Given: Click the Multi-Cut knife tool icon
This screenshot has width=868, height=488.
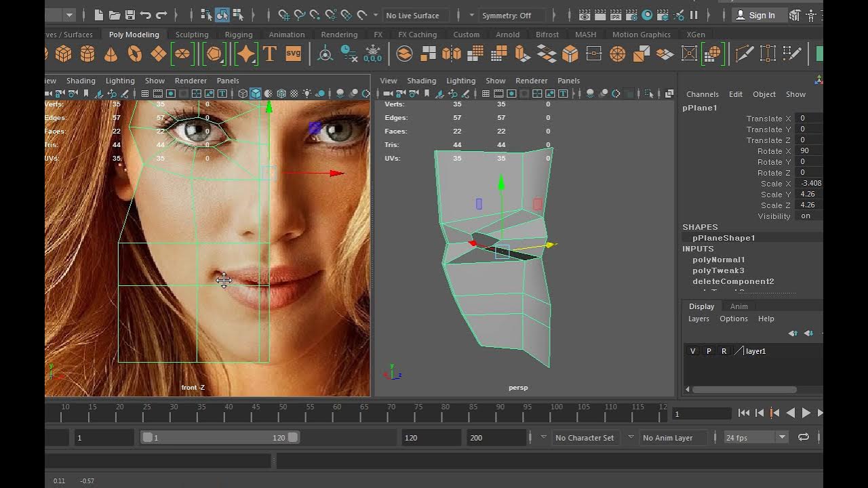Looking at the screenshot, I should [744, 54].
